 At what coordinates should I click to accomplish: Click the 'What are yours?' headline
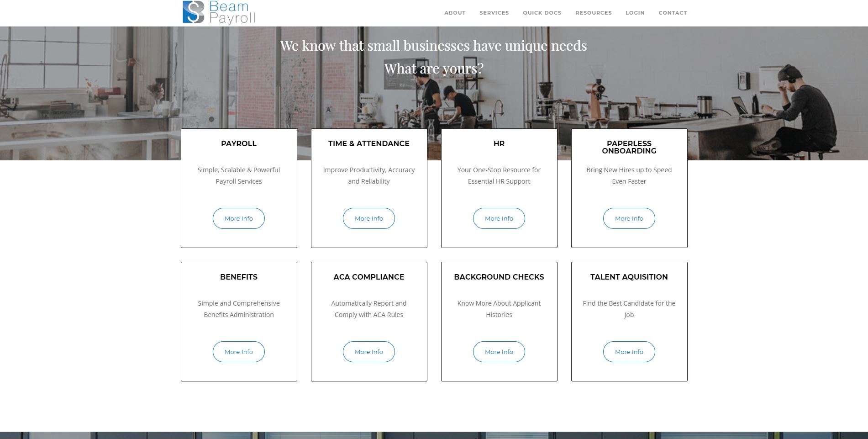point(433,69)
